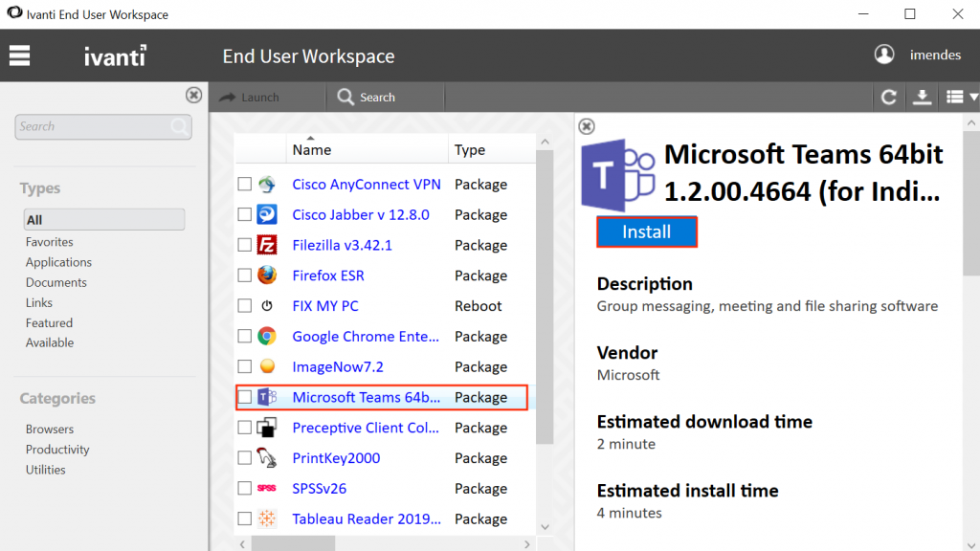Click the Cisco Jabber icon
This screenshot has width=980, height=551.
coord(267,215)
